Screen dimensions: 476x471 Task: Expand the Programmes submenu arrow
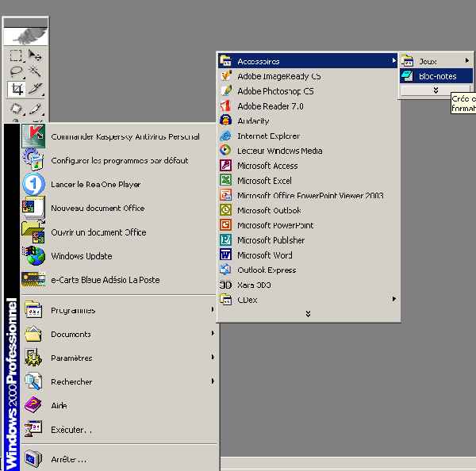coord(213,309)
